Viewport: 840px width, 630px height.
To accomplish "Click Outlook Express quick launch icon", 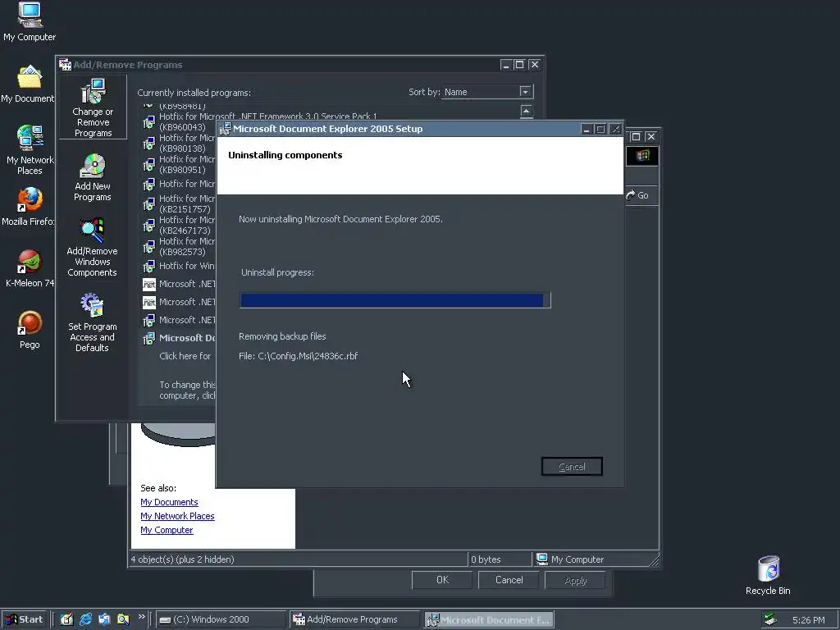I will click(x=104, y=619).
